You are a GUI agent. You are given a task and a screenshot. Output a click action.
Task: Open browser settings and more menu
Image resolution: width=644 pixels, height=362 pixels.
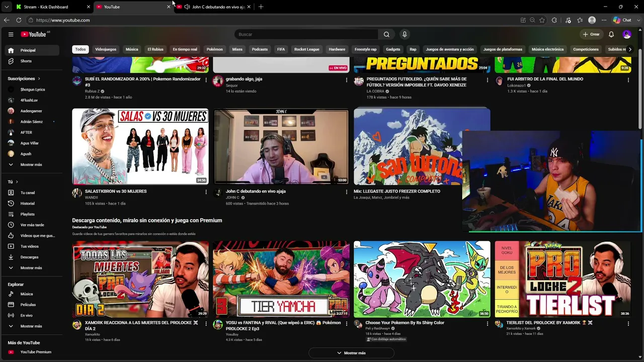pos(604,20)
